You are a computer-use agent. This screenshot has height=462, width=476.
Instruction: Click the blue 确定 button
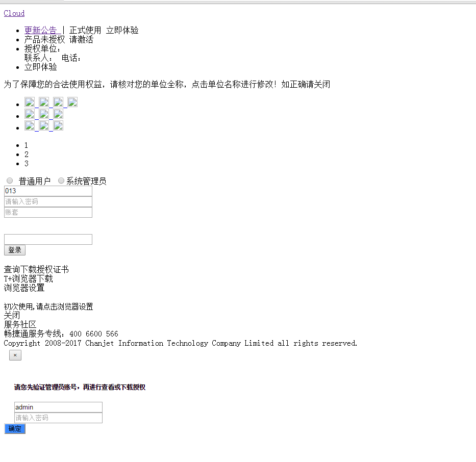coord(15,429)
